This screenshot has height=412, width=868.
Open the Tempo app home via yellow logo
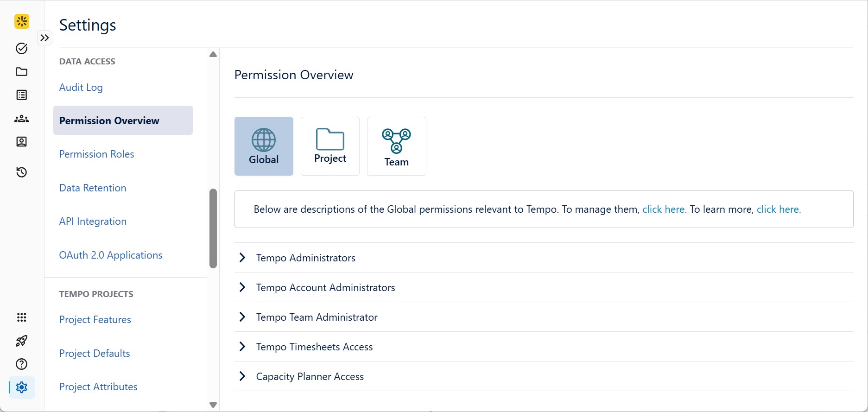click(21, 21)
